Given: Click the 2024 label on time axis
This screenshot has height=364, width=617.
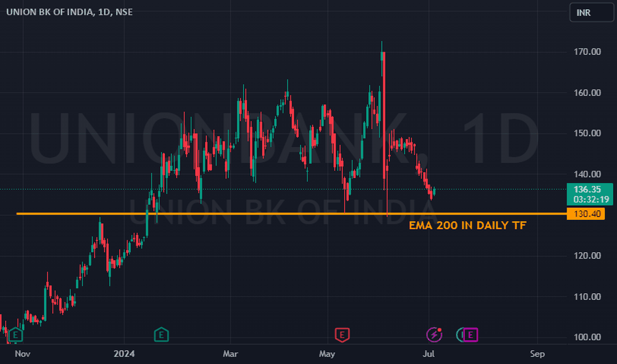Looking at the screenshot, I should click(124, 354).
